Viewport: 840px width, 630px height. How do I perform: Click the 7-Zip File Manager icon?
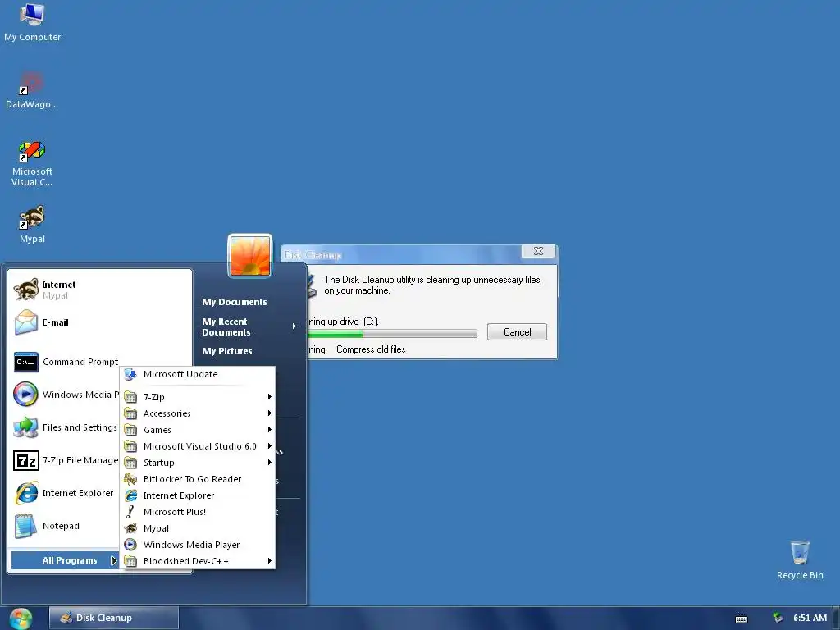[25, 460]
